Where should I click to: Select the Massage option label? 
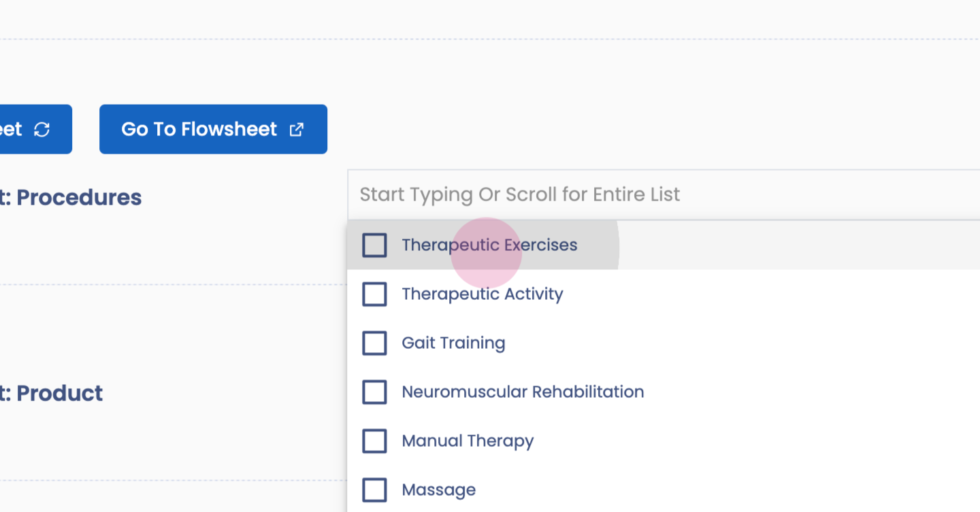click(x=439, y=490)
